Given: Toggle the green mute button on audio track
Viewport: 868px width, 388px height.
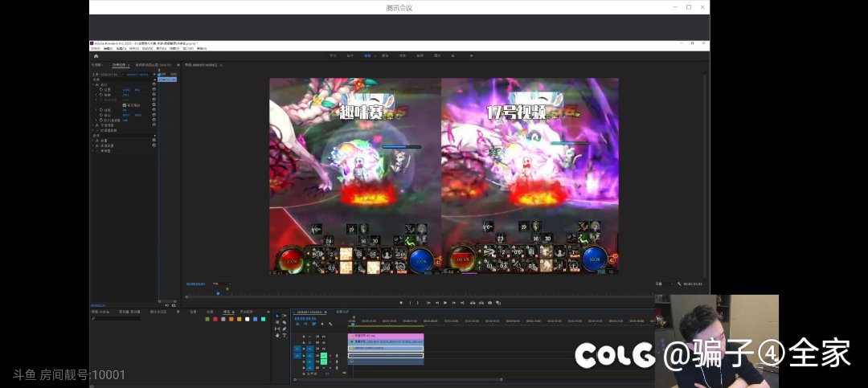Looking at the screenshot, I should [x=324, y=355].
